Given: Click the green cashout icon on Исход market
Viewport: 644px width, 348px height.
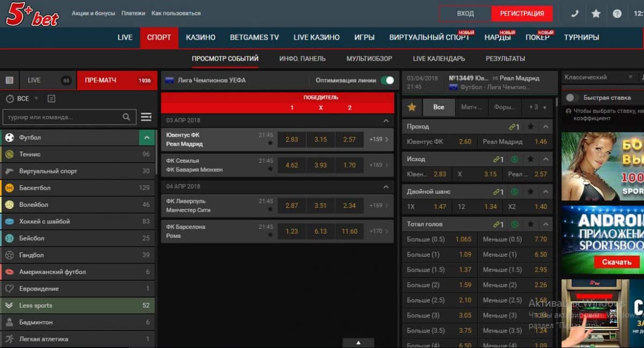Looking at the screenshot, I should [x=514, y=160].
